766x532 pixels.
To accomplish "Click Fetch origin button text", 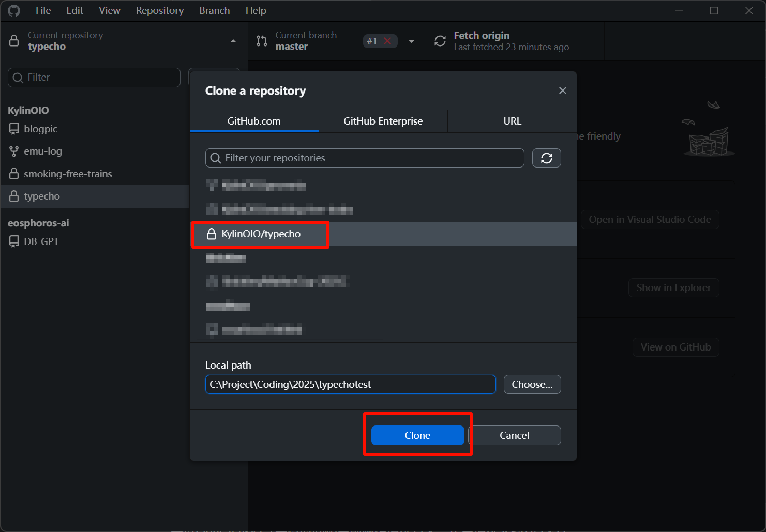I will click(x=482, y=35).
